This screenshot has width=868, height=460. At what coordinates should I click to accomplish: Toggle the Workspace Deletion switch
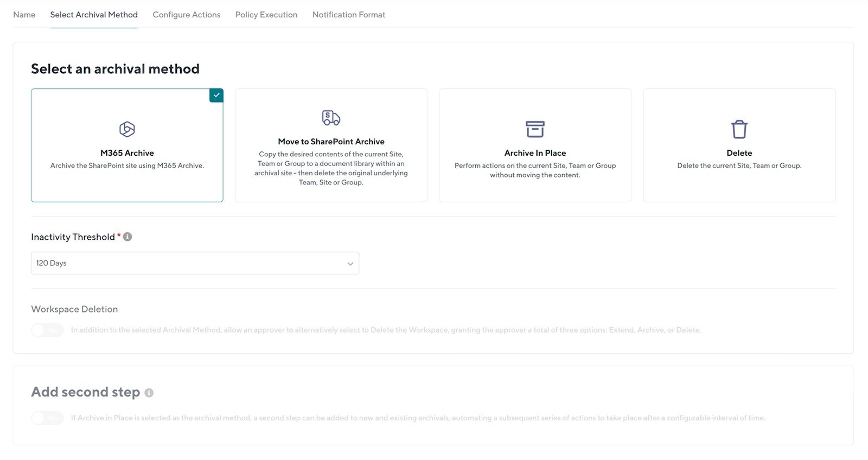point(47,330)
